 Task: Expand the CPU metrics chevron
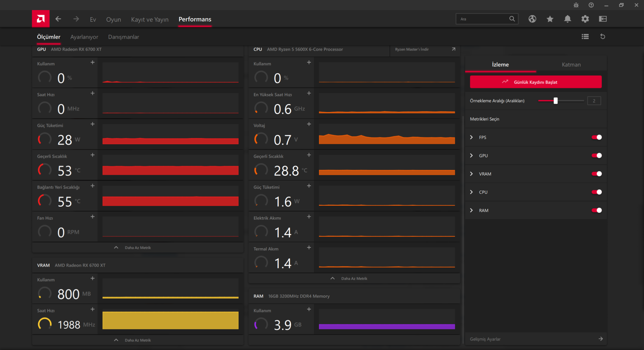click(x=471, y=192)
